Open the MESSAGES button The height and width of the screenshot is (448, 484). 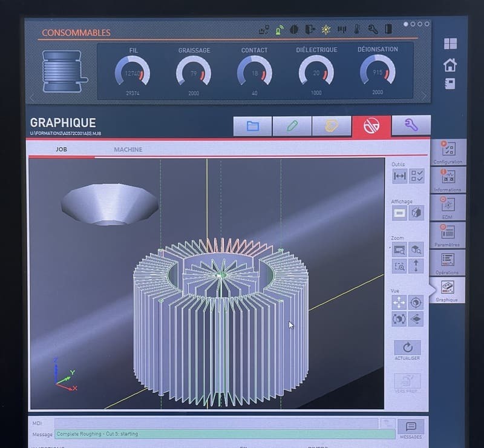coord(411,429)
